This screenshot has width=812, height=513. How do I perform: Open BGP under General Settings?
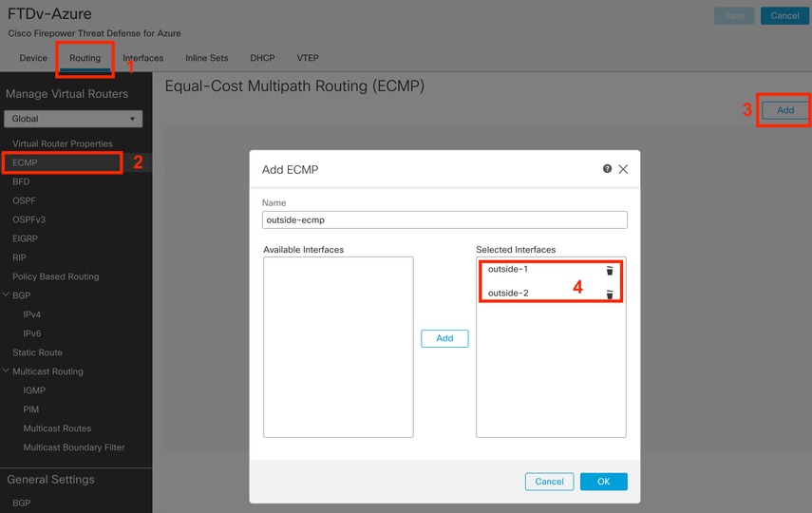click(x=21, y=503)
